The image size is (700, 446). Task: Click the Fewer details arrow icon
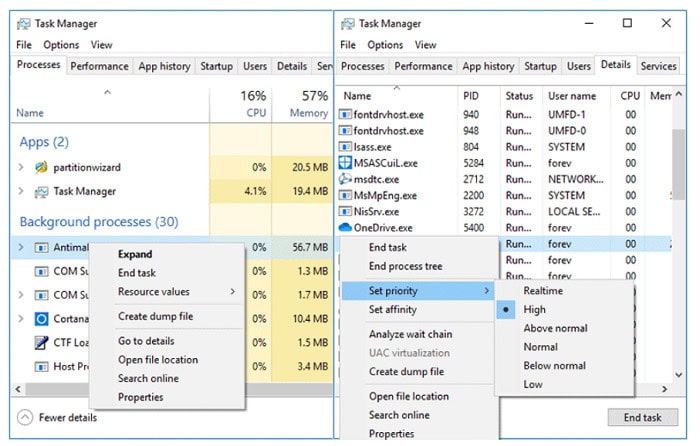25,417
